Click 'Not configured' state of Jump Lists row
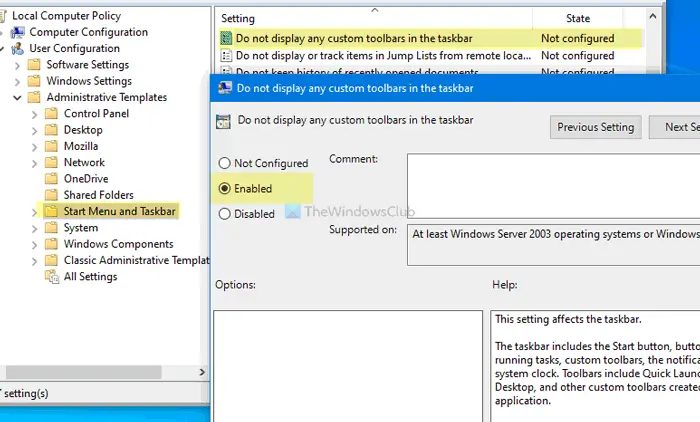The width and height of the screenshot is (700, 422). (578, 56)
